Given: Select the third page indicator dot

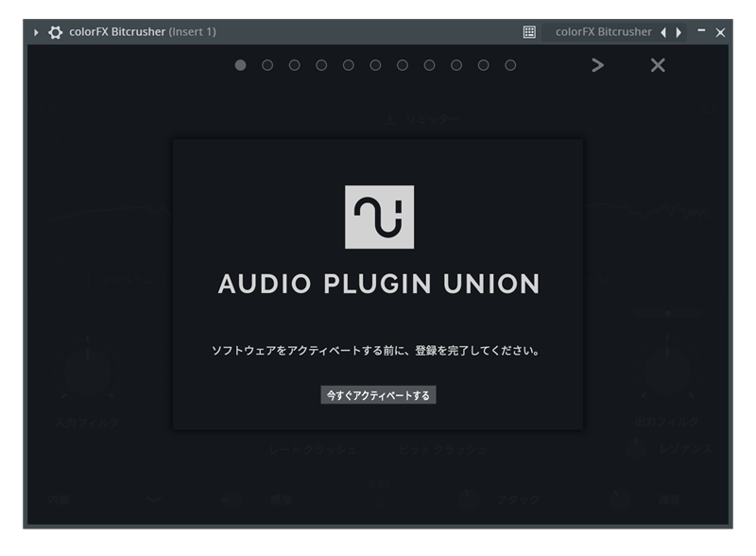Looking at the screenshot, I should (x=294, y=65).
